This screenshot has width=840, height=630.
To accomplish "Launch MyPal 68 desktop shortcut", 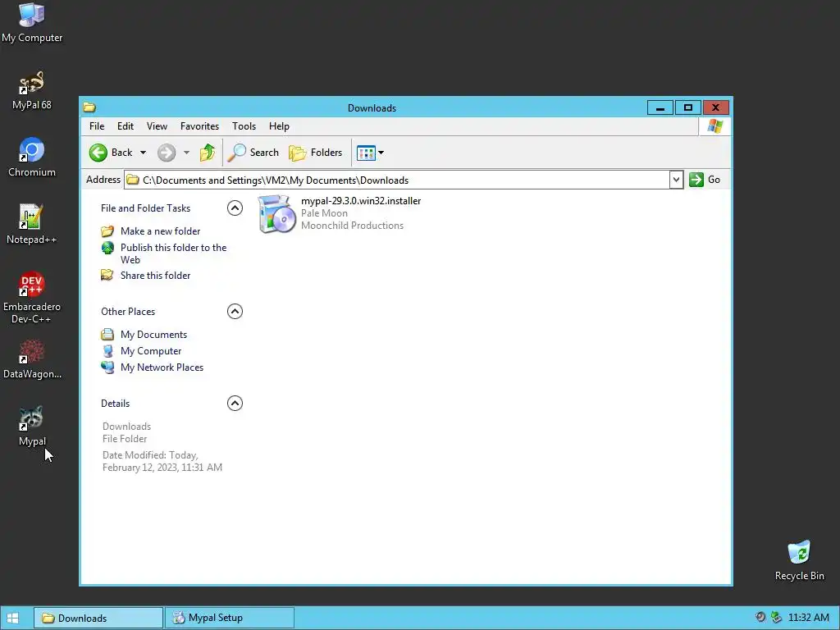I will [x=32, y=90].
